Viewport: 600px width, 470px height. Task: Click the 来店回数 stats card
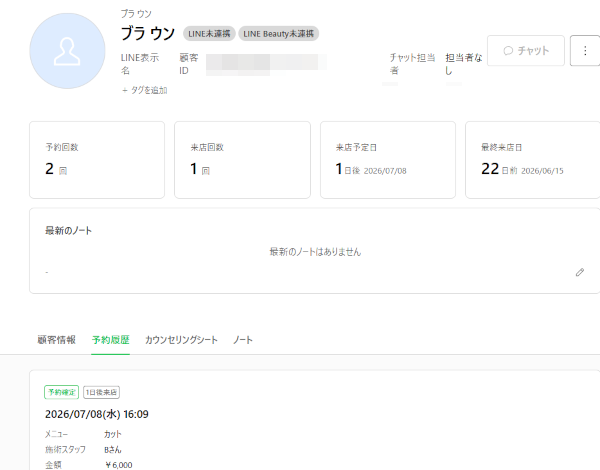tap(242, 160)
